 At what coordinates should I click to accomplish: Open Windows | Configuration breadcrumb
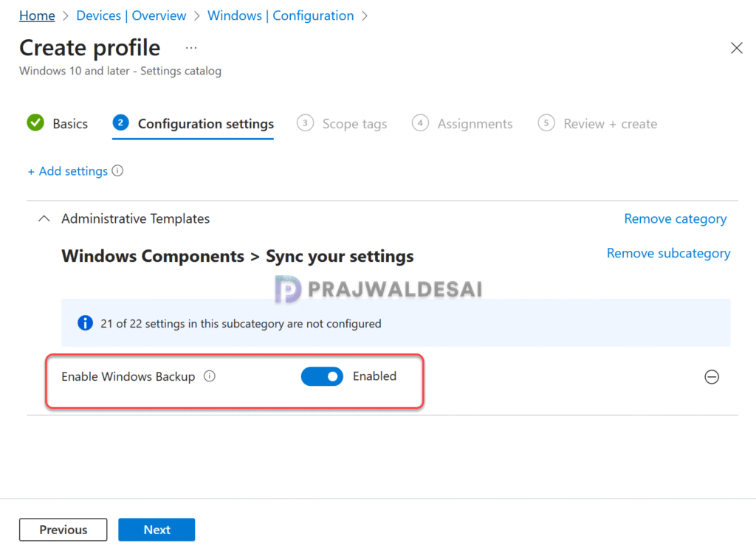pos(281,15)
